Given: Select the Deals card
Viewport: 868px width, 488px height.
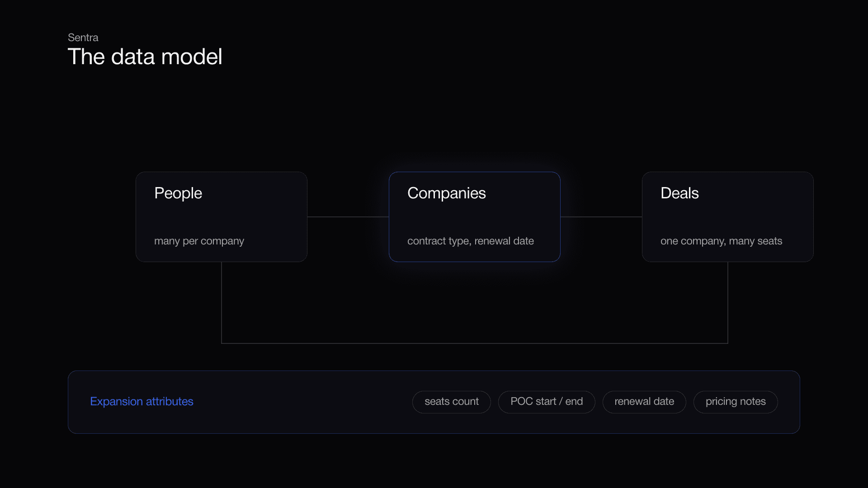Looking at the screenshot, I should (x=728, y=217).
